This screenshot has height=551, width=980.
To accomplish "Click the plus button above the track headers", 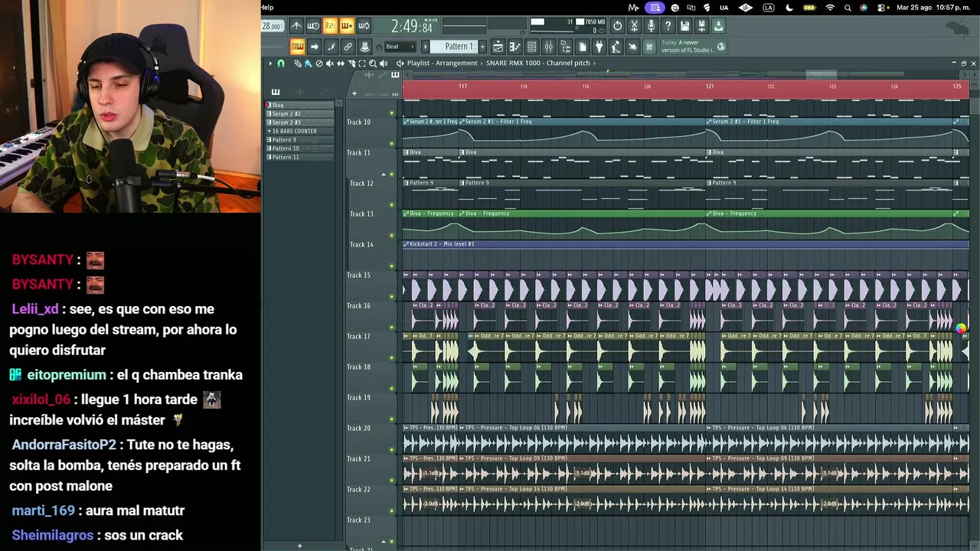I will pyautogui.click(x=354, y=93).
